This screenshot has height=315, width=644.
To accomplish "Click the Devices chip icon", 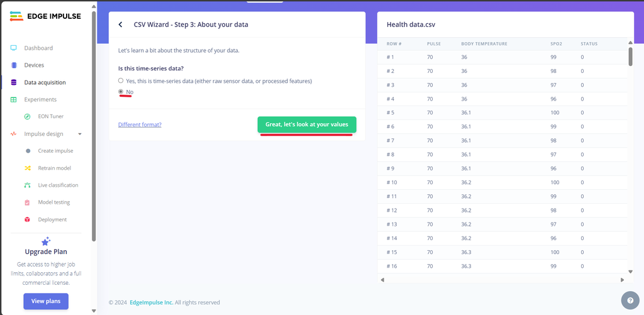I will (14, 65).
